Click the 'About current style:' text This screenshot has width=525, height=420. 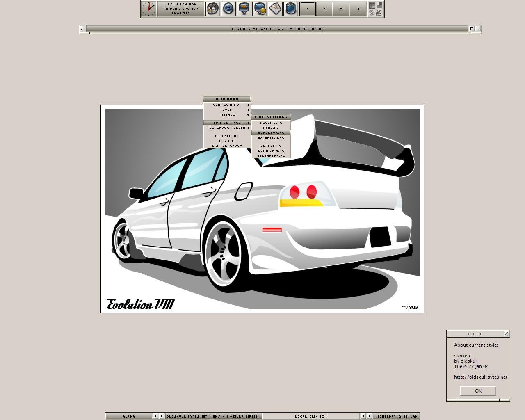tap(476, 345)
